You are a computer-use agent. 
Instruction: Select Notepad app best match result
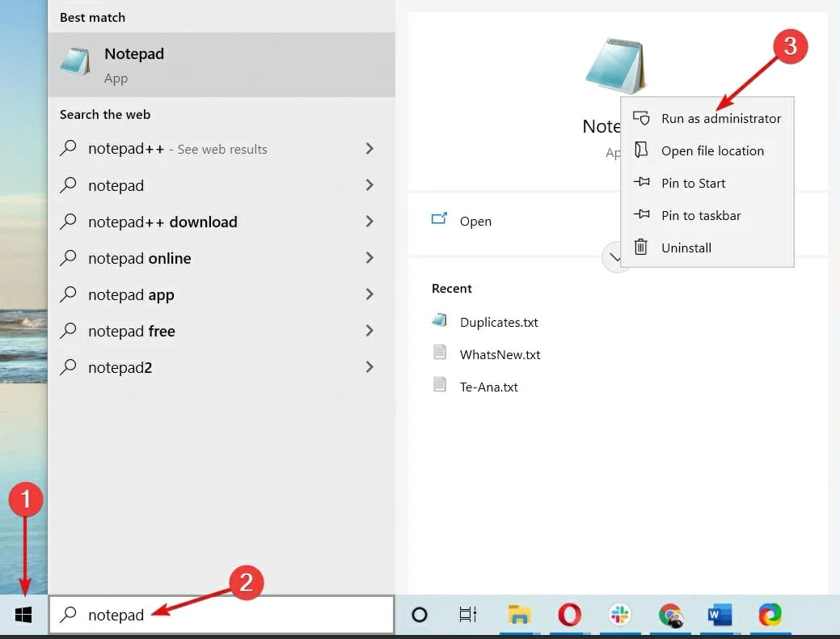point(222,65)
